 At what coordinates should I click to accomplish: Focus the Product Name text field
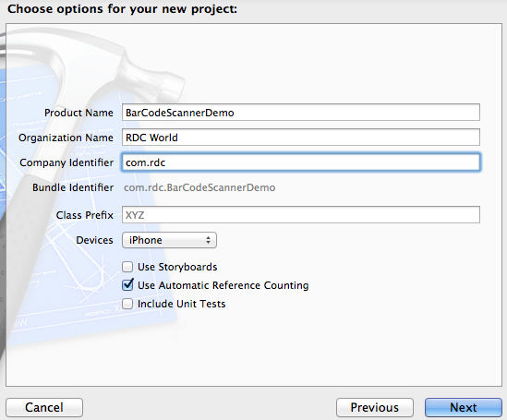pyautogui.click(x=301, y=113)
